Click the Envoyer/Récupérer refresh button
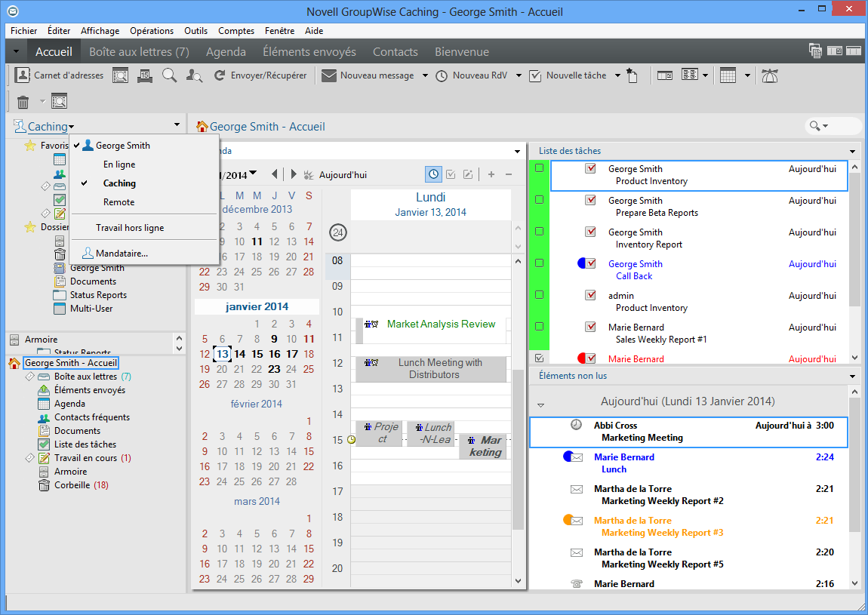This screenshot has height=615, width=868. point(260,75)
